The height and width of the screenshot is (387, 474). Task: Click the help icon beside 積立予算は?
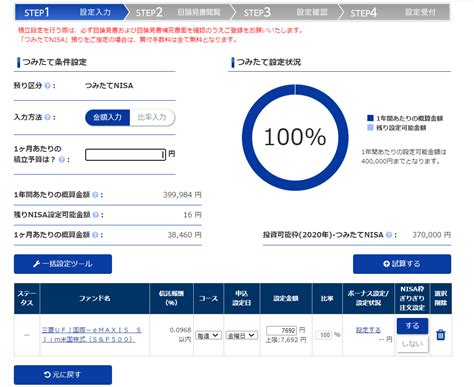pyautogui.click(x=62, y=160)
